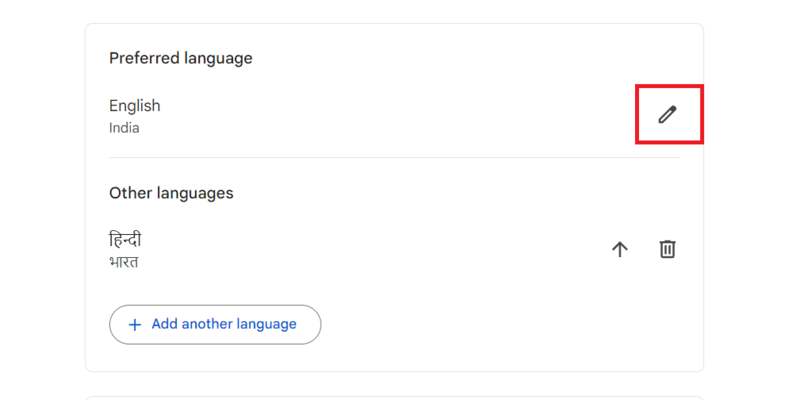The width and height of the screenshot is (800, 400).
Task: Click the pencil icon to edit preferred language
Action: point(667,115)
